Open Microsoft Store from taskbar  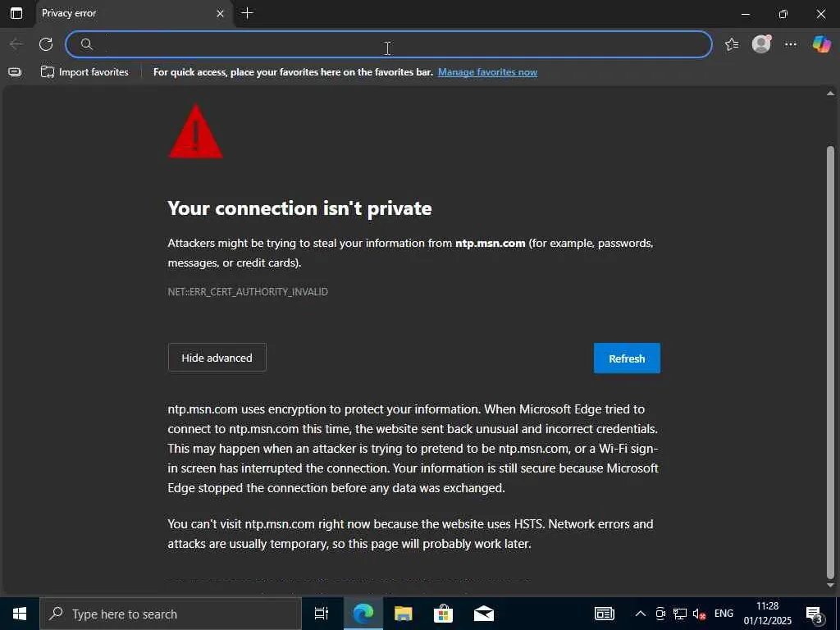tap(443, 614)
